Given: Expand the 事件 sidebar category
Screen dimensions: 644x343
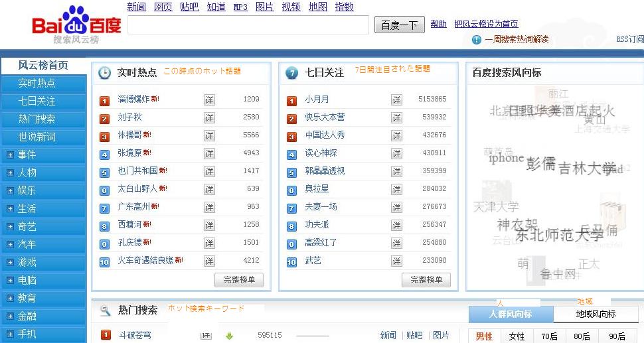Looking at the screenshot, I should [10, 155].
